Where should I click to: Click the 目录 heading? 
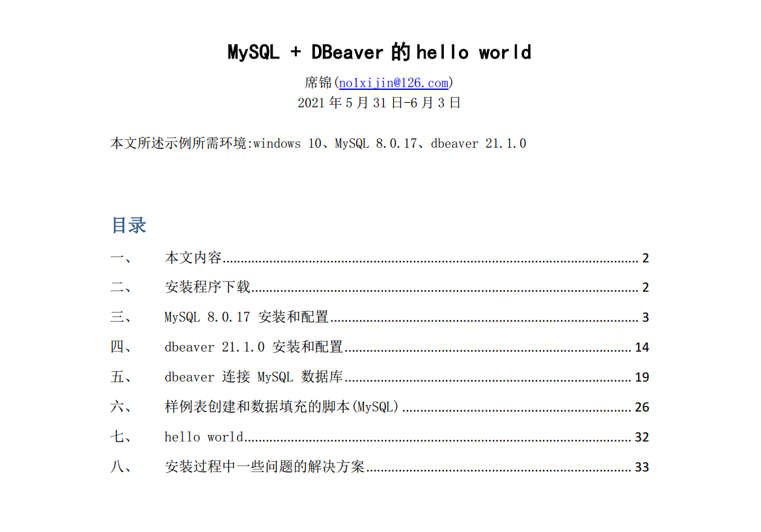tap(129, 225)
